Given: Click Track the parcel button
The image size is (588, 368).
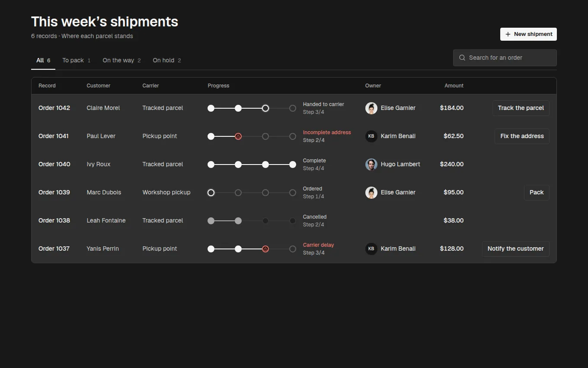Looking at the screenshot, I should coord(521,108).
